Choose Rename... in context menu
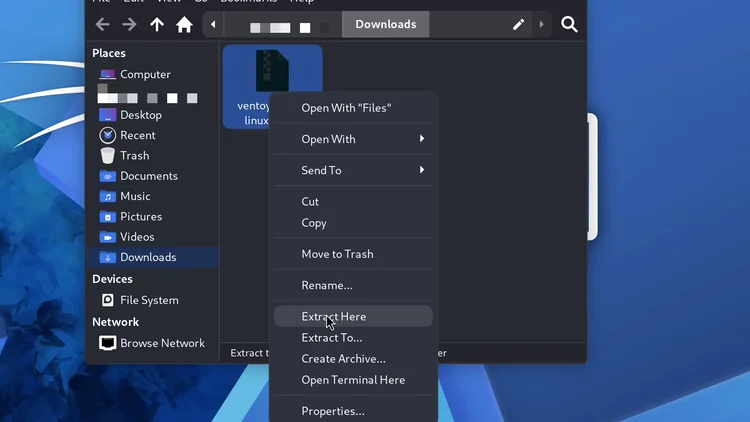The height and width of the screenshot is (422, 750). coord(353,285)
